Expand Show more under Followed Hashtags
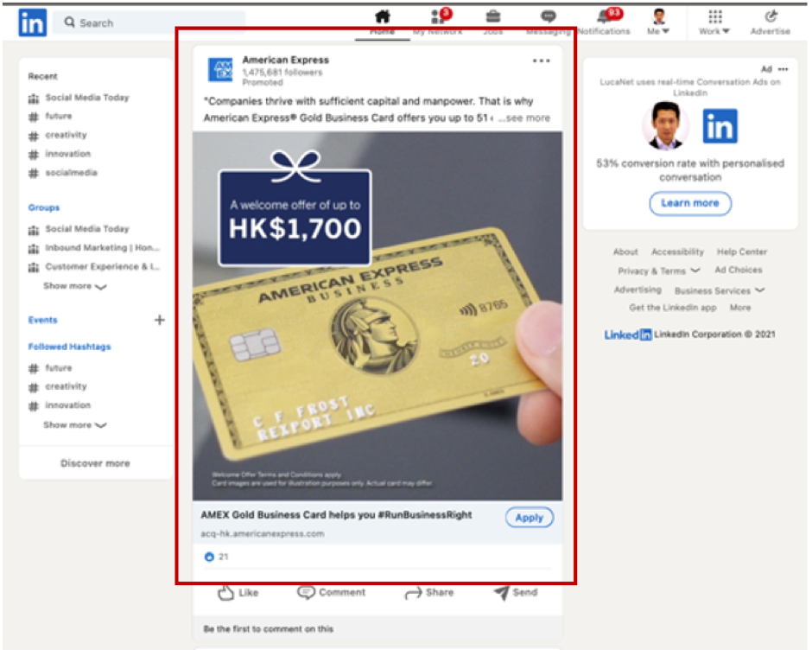 click(x=75, y=425)
